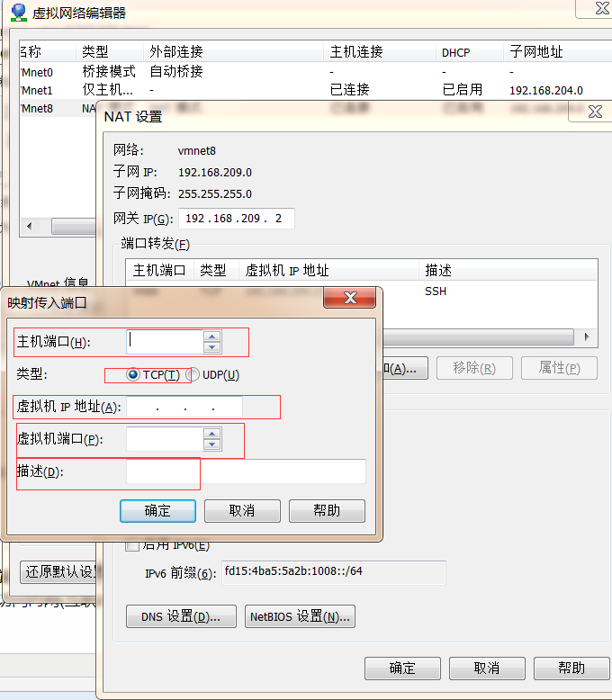Edit the 网关 IP address field
The height and width of the screenshot is (700, 612).
(x=237, y=219)
